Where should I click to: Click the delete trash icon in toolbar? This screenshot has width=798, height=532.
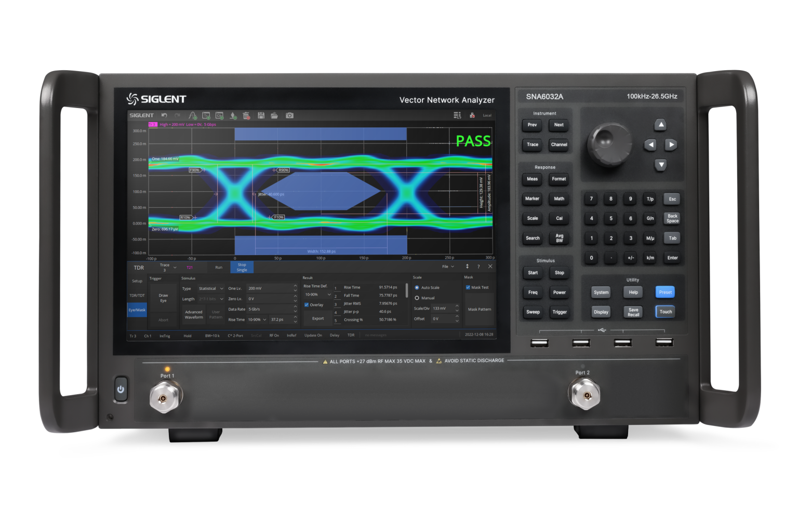coord(247,115)
